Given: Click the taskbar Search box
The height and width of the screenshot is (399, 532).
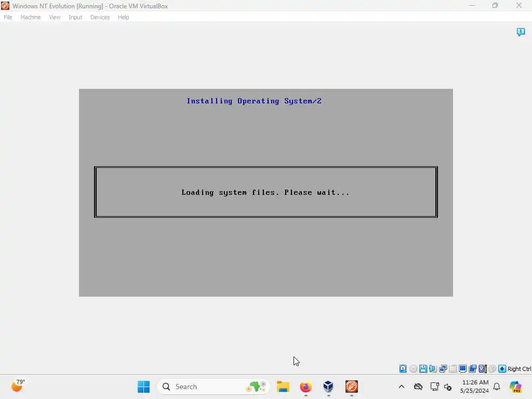Looking at the screenshot, I should click(x=214, y=387).
